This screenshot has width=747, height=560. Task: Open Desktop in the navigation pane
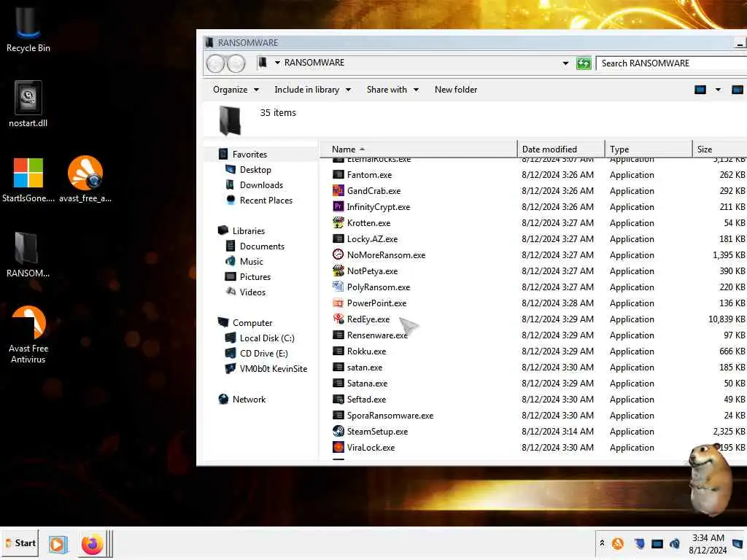pos(255,169)
